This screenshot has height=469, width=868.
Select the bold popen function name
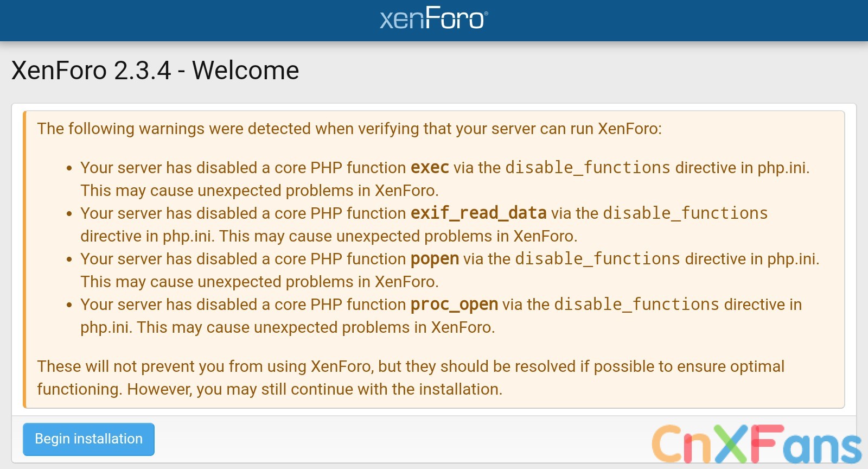tap(435, 259)
